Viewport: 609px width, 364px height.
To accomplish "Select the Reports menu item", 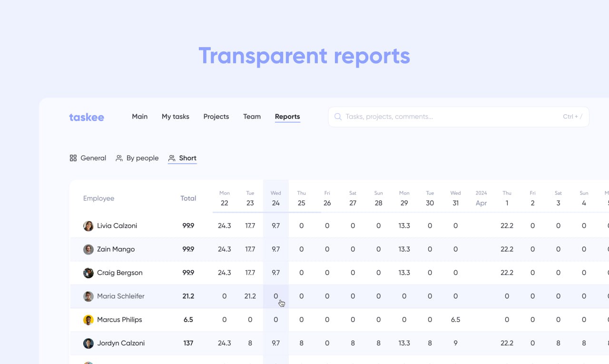I will pyautogui.click(x=287, y=117).
